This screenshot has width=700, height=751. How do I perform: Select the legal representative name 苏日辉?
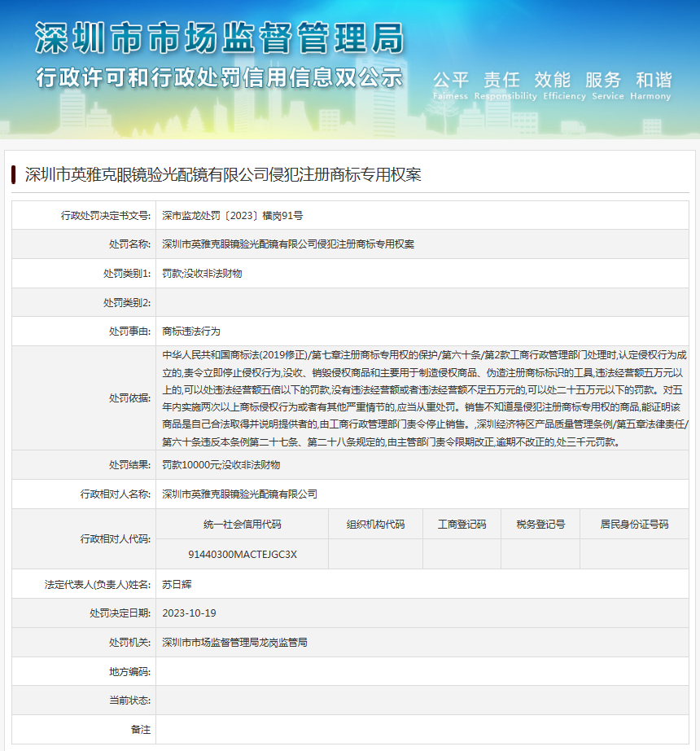[177, 585]
